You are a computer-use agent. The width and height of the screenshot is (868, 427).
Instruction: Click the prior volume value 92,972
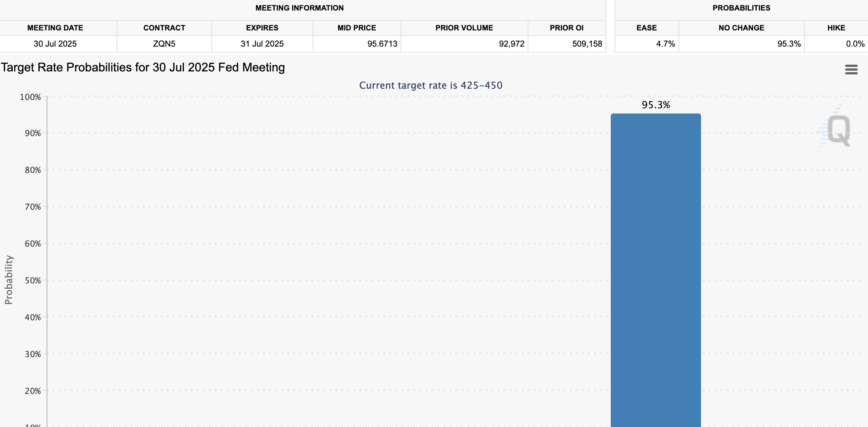pyautogui.click(x=511, y=44)
